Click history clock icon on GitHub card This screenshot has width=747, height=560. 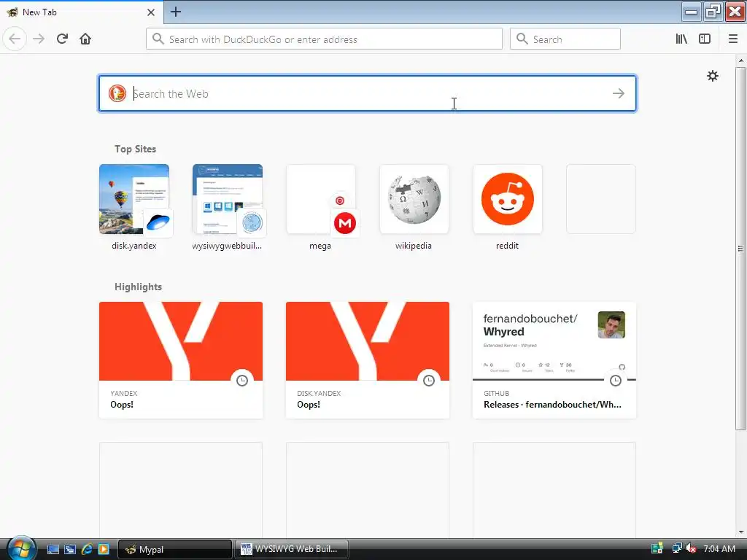(616, 381)
